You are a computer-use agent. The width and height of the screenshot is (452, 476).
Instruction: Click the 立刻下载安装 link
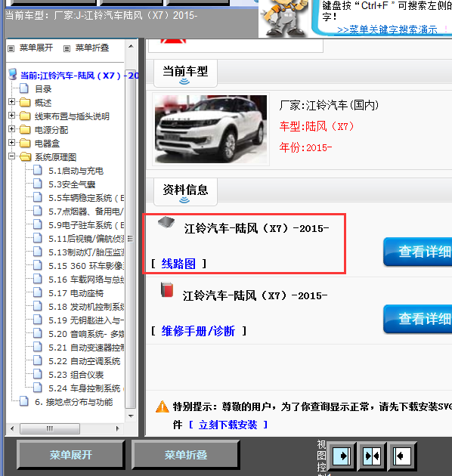pyautogui.click(x=228, y=425)
